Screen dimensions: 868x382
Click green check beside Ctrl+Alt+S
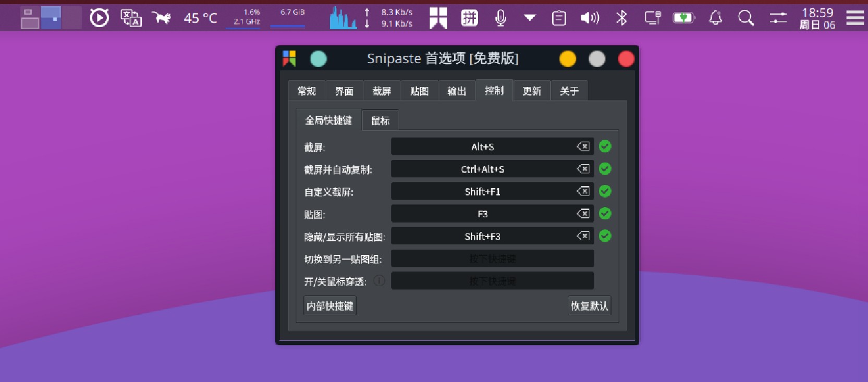(x=605, y=169)
